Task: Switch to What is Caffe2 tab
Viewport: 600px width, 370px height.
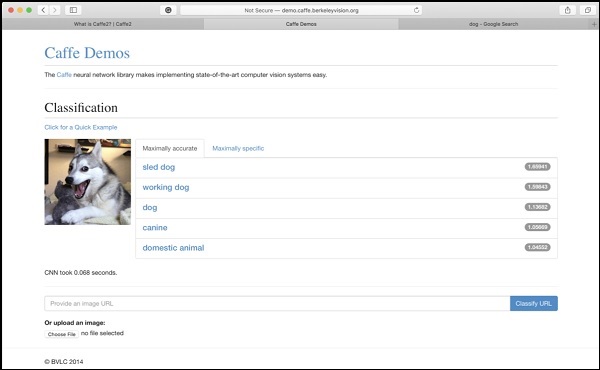Action: [103, 24]
